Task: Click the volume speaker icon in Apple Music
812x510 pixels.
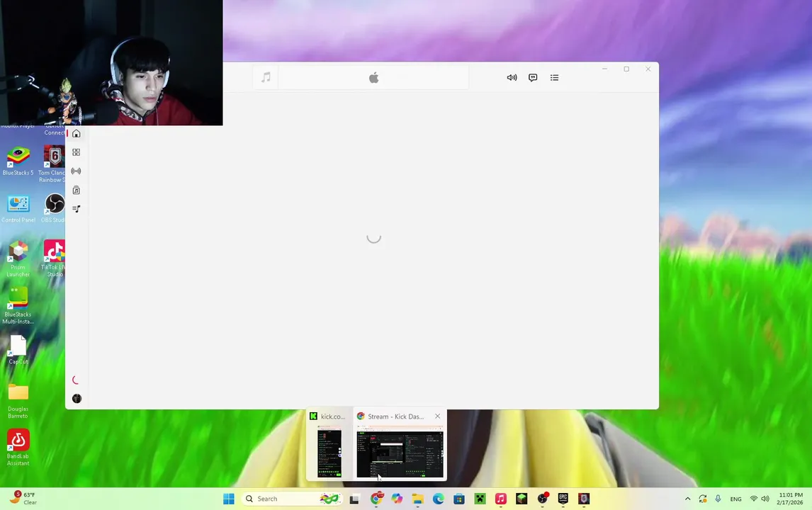Action: tap(512, 78)
